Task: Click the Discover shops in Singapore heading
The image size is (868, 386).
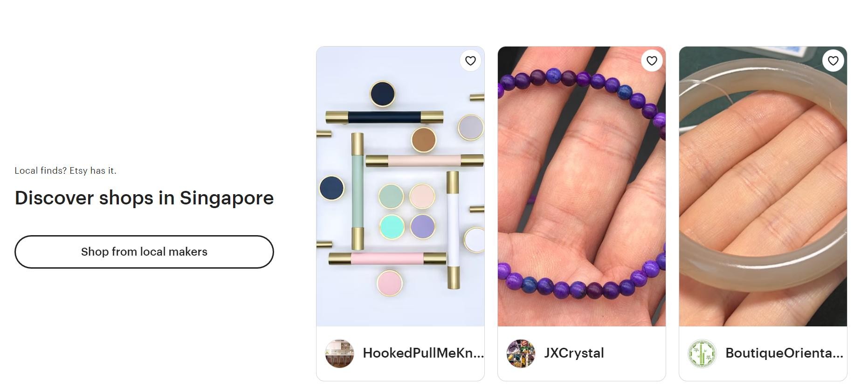Action: point(144,198)
